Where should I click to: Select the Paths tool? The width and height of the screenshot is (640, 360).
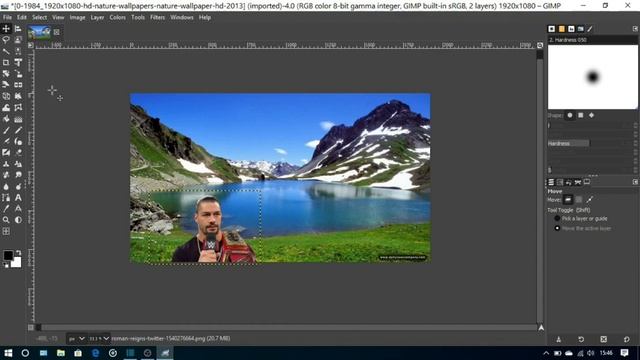click(6, 198)
